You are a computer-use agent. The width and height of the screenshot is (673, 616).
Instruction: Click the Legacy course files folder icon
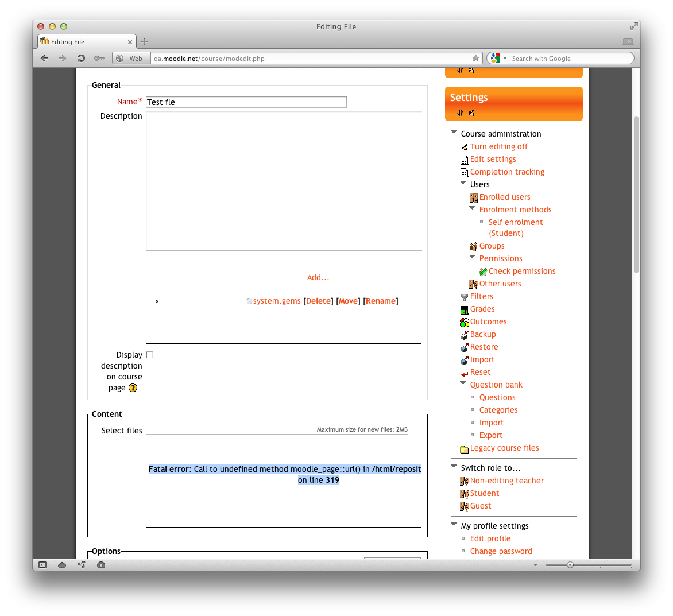point(464,449)
